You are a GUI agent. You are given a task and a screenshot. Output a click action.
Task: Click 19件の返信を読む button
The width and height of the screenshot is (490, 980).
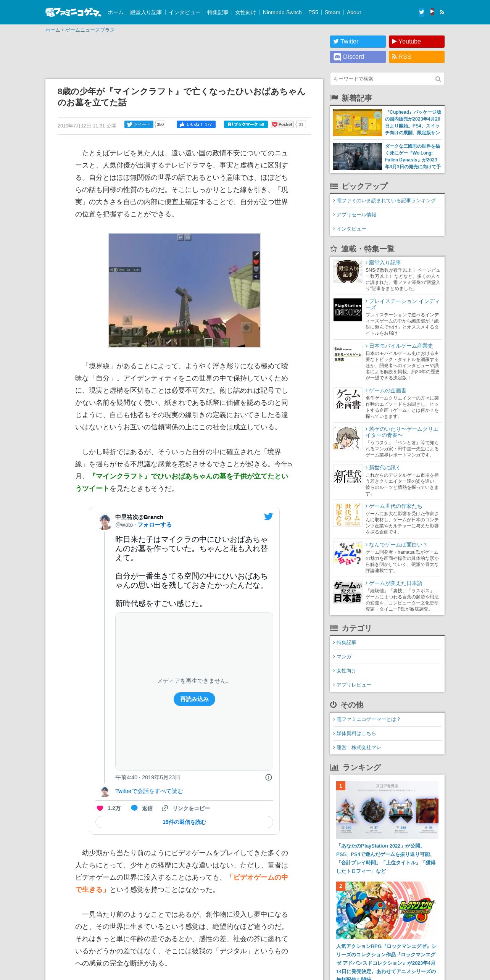point(184,822)
